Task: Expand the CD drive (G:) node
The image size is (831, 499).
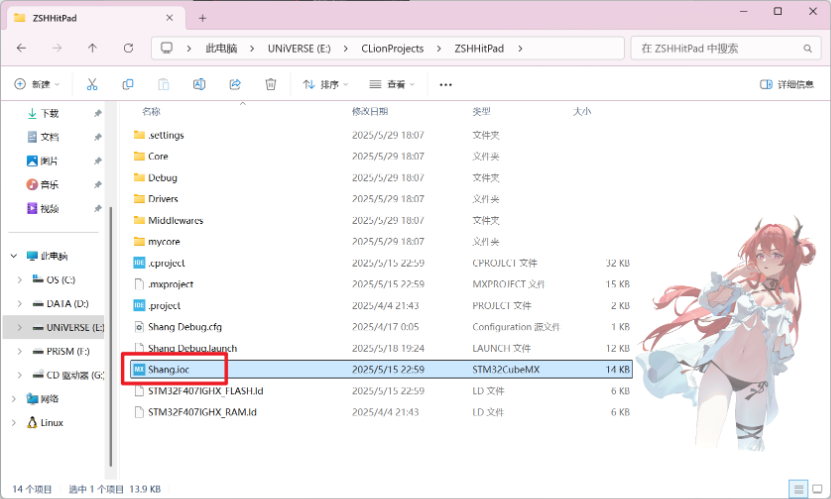Action: point(20,375)
